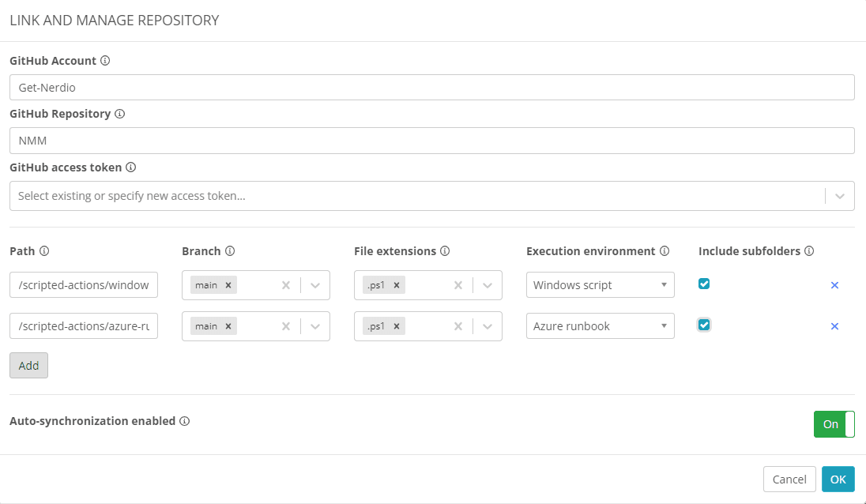Click the info icon beside Include subfolders
866x504 pixels.
pyautogui.click(x=809, y=251)
